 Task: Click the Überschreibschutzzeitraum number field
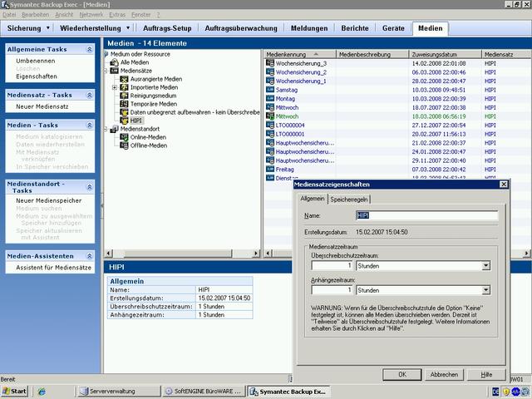(332, 266)
